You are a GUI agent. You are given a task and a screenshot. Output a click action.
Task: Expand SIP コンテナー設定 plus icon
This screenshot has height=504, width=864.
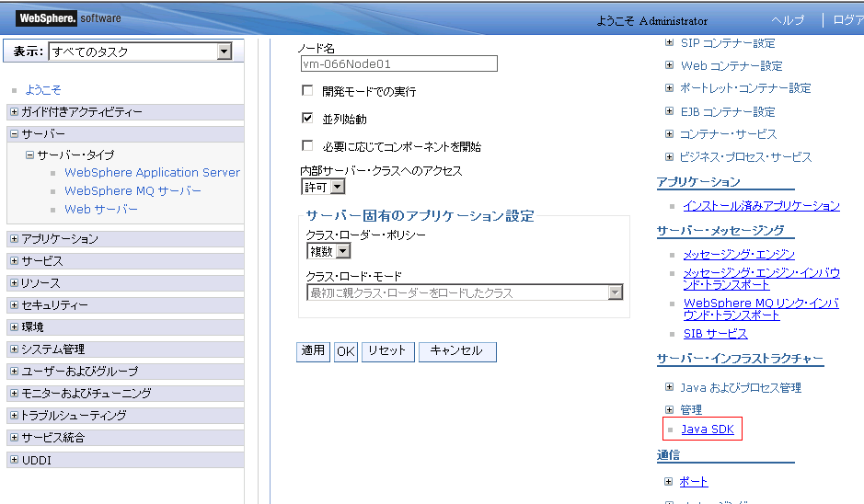click(669, 42)
